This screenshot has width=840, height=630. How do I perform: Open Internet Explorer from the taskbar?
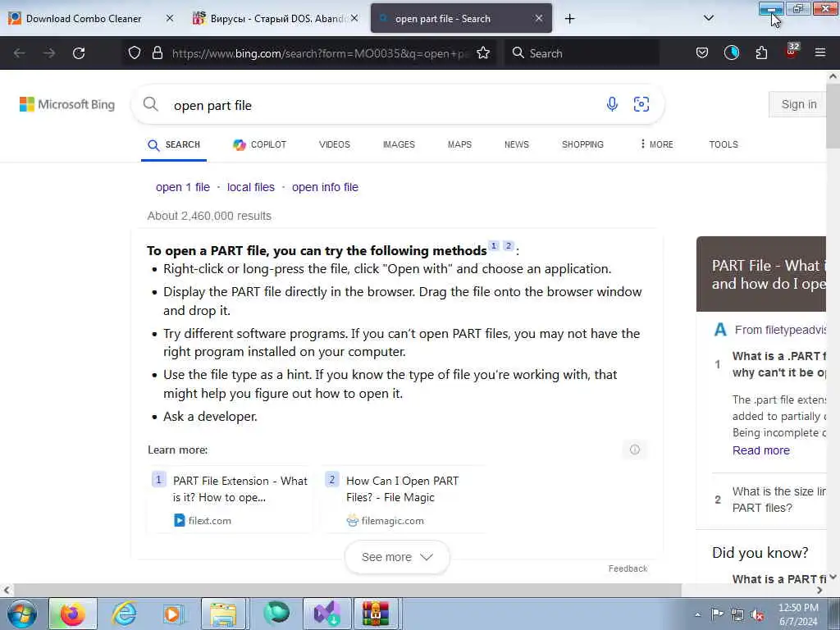(x=124, y=614)
